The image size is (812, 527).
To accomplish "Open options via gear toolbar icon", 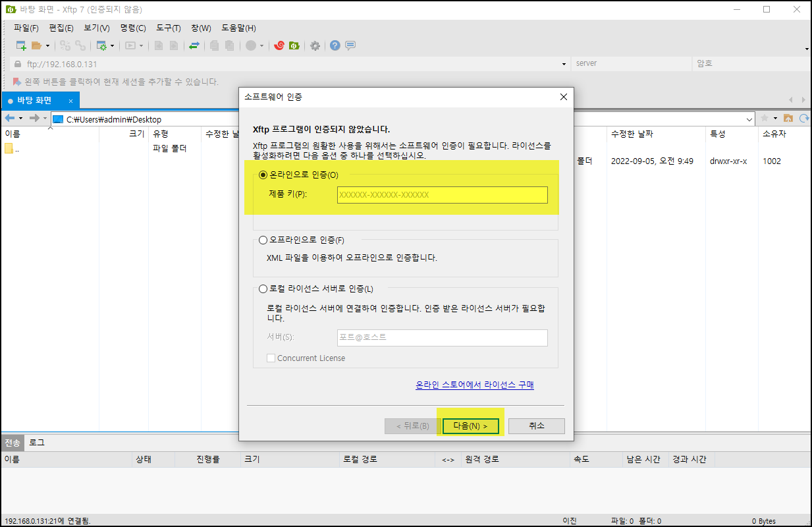I will (315, 45).
